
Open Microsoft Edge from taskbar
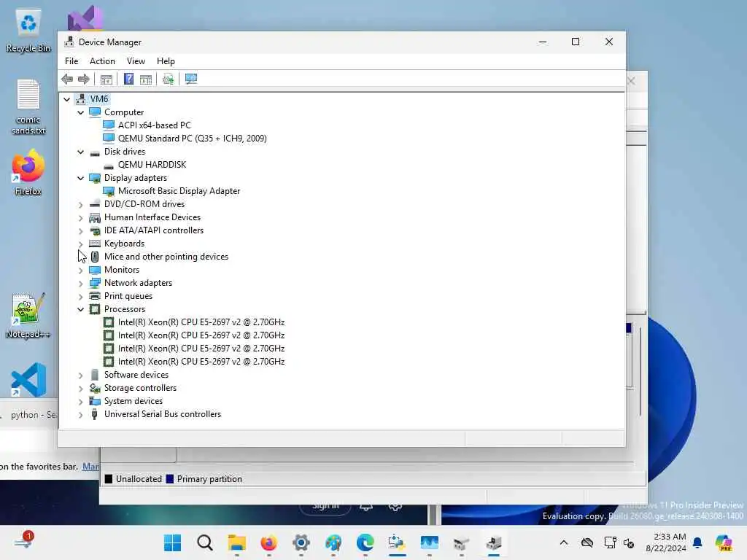(365, 542)
